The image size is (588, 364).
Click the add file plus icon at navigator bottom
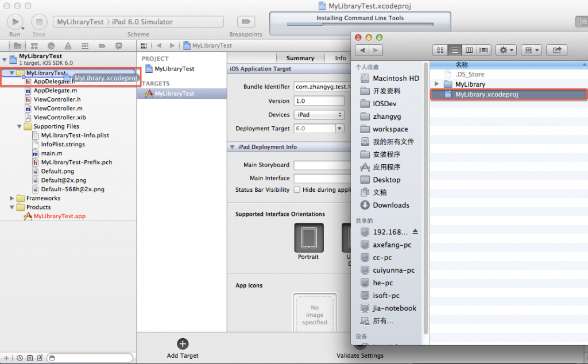click(x=6, y=358)
